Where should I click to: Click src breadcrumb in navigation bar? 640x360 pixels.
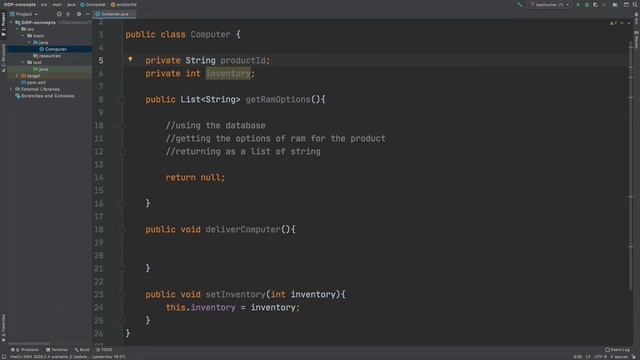tap(44, 4)
